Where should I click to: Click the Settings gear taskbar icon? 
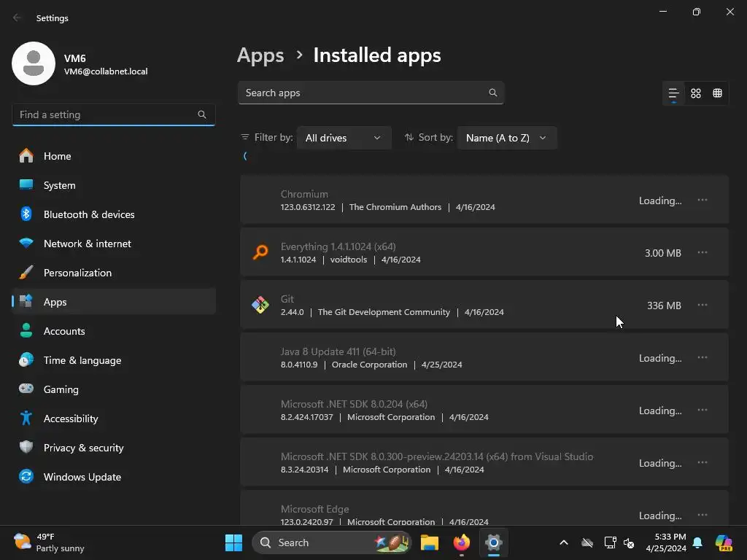coord(494,542)
